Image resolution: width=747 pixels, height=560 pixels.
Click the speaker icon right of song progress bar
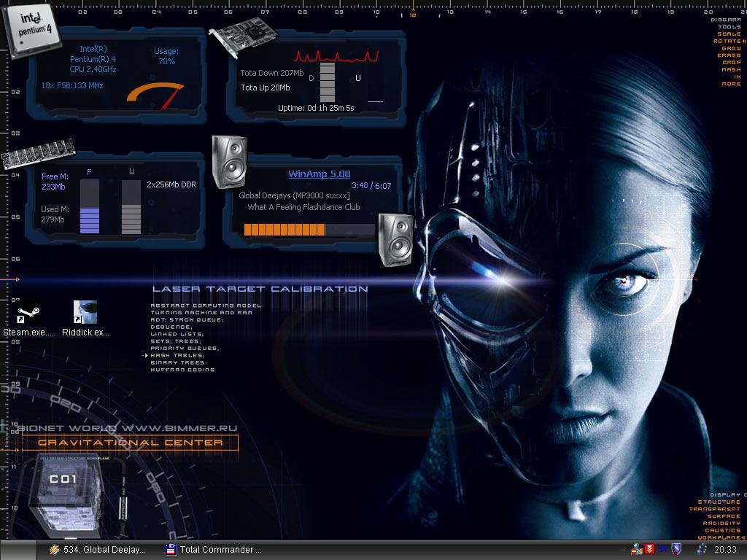point(396,240)
